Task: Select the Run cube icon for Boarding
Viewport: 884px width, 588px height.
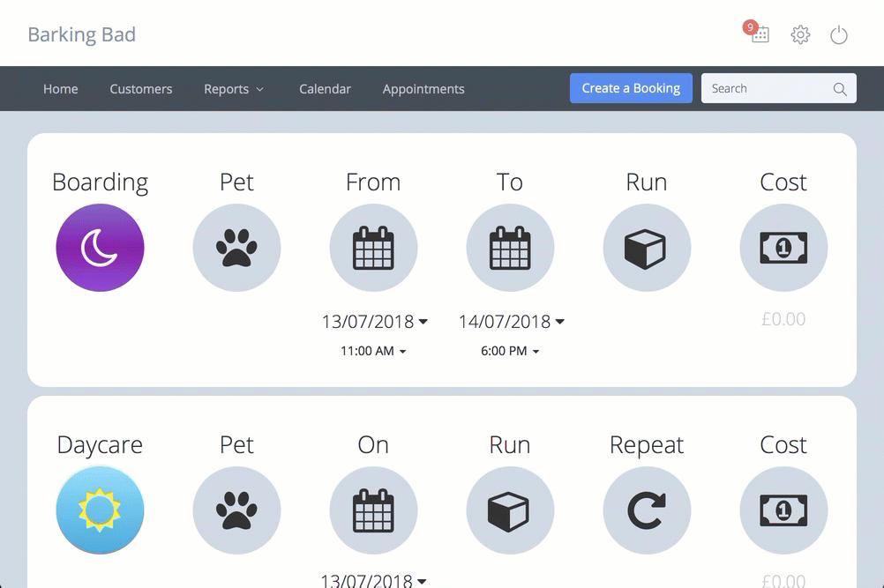Action: click(x=647, y=248)
